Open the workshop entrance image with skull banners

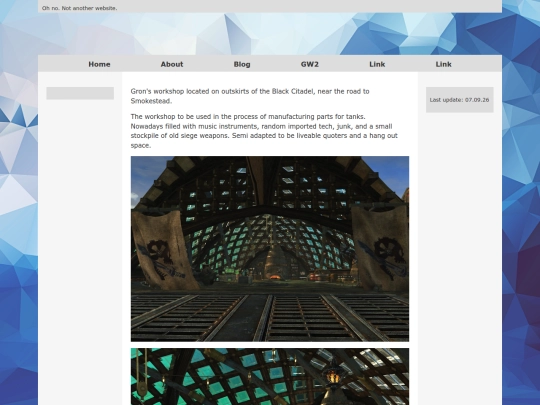click(270, 249)
